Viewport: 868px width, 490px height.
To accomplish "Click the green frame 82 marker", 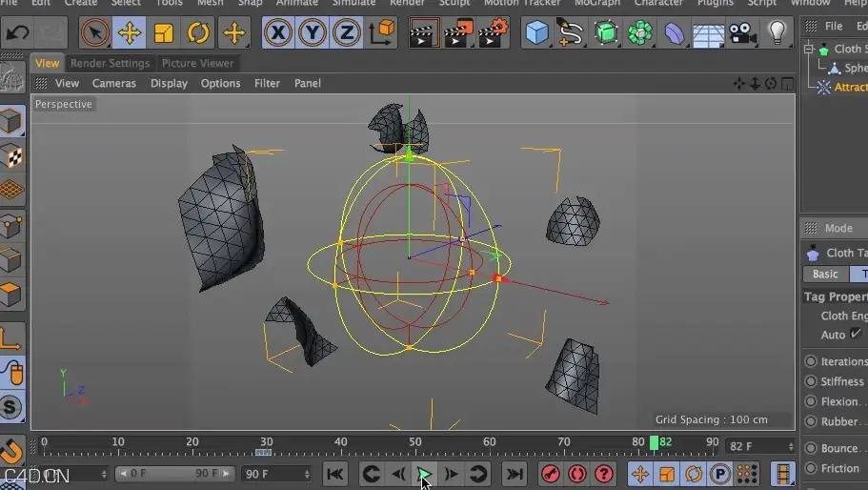I will point(654,443).
